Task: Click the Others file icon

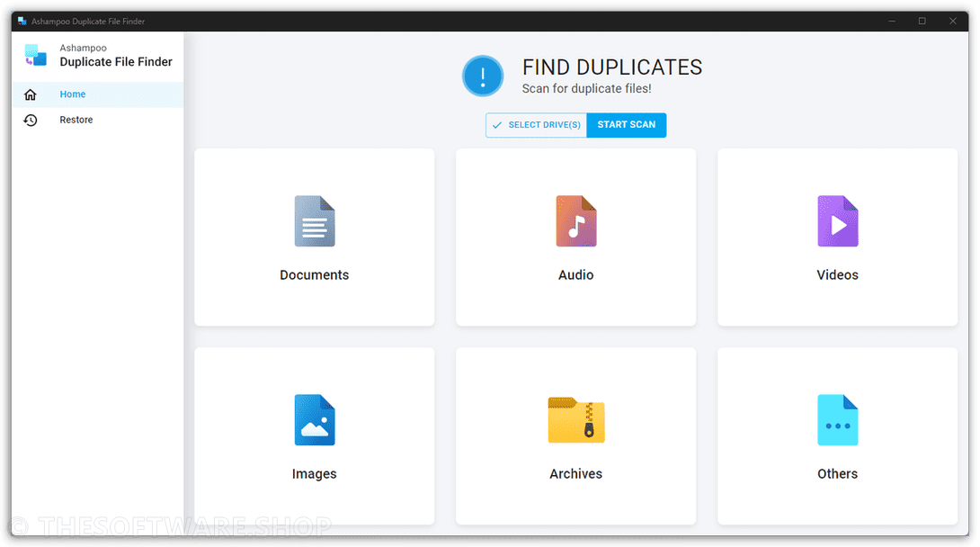Action: coord(838,420)
